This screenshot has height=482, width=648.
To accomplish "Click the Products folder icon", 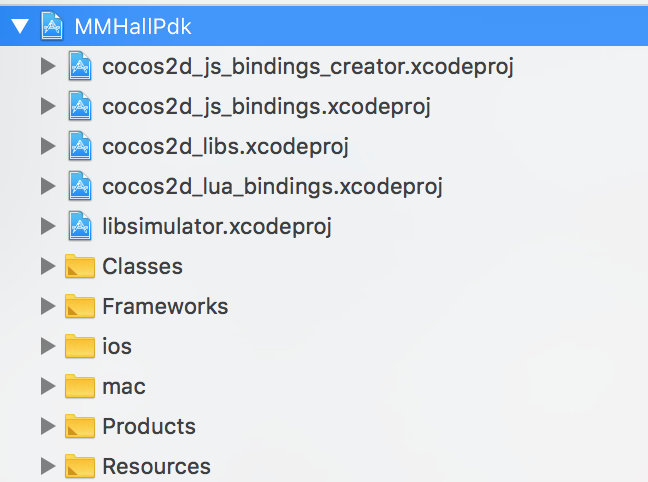I will pyautogui.click(x=79, y=427).
